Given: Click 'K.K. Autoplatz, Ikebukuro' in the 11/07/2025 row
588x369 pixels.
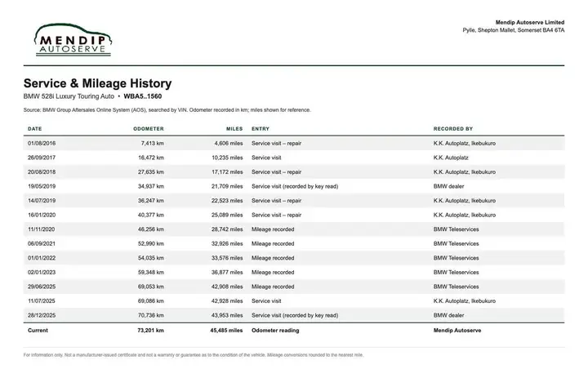Looking at the screenshot, I should 465,300.
